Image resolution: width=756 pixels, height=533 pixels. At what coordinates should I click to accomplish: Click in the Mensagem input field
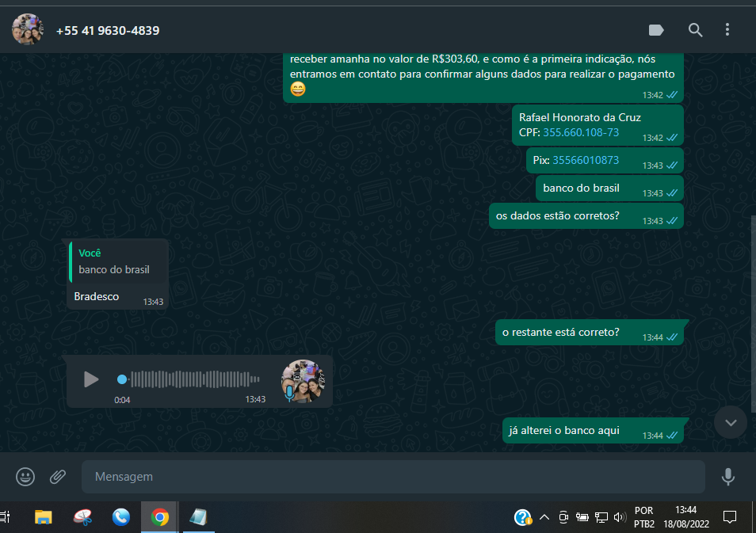tap(392, 477)
